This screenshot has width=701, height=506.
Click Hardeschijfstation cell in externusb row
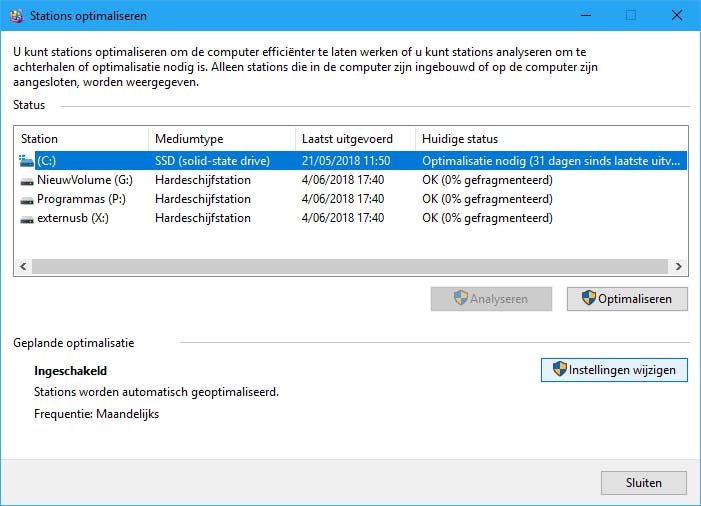203,218
